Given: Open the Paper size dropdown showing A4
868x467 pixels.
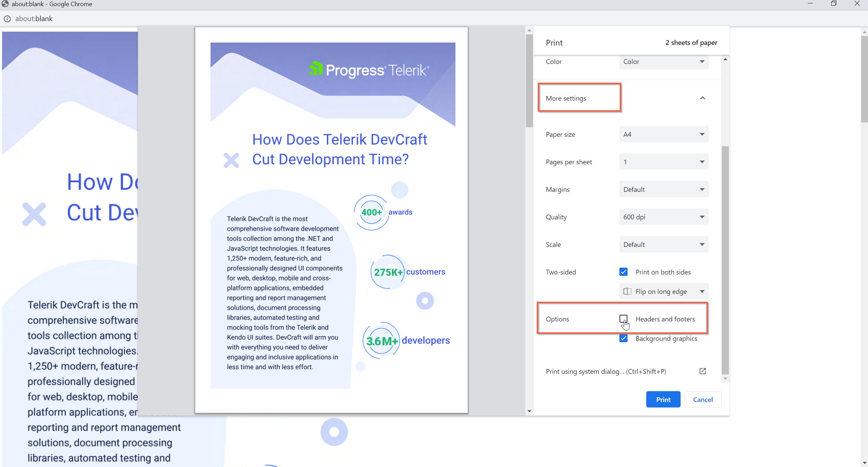Looking at the screenshot, I should pyautogui.click(x=663, y=134).
